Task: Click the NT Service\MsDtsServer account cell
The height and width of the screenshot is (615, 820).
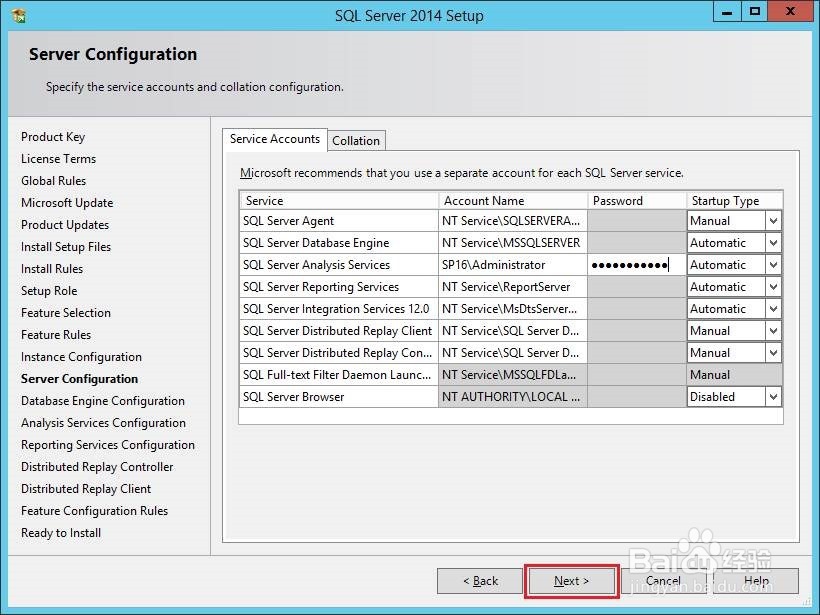Action: [x=513, y=309]
